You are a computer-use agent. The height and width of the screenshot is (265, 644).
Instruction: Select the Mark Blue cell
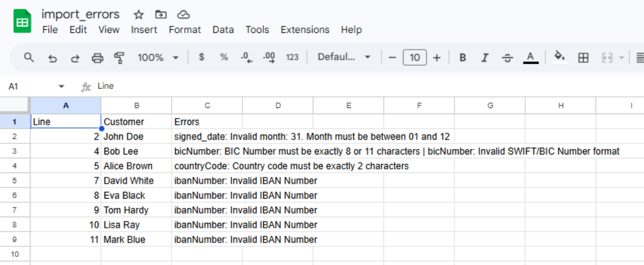click(136, 240)
